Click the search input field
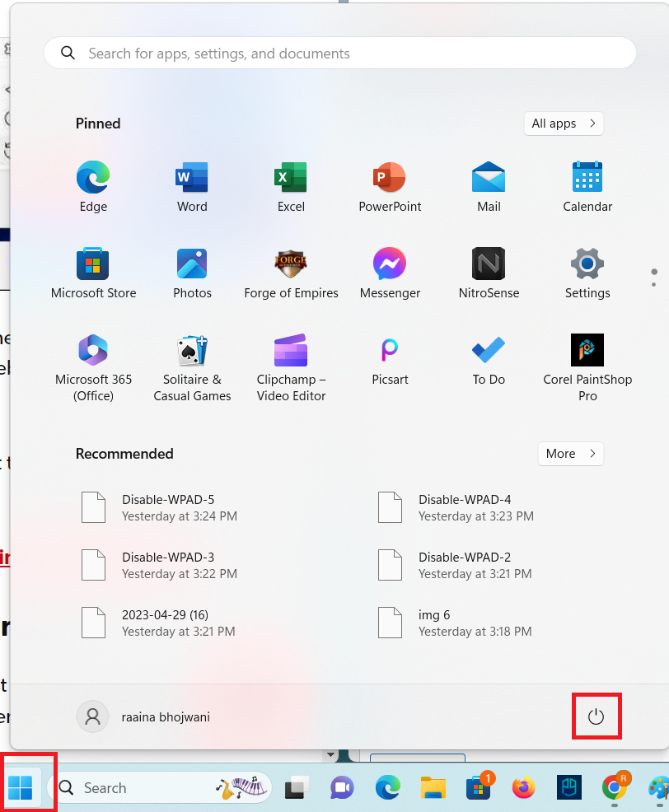Image resolution: width=669 pixels, height=812 pixels. 339,53
